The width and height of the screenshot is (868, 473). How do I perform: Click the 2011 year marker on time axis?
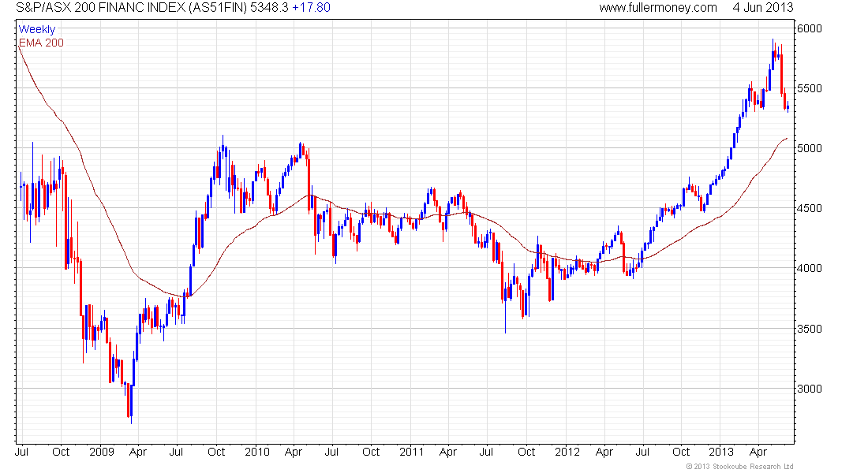coord(412,452)
